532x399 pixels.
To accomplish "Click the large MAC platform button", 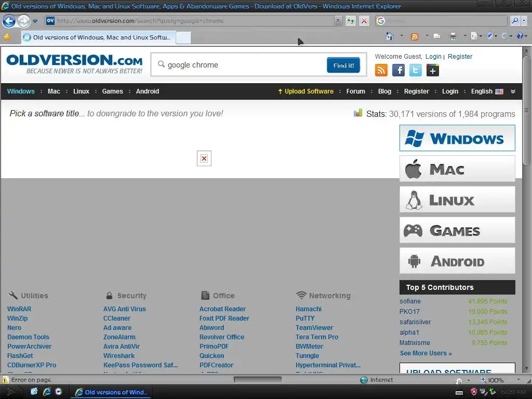I will click(457, 169).
